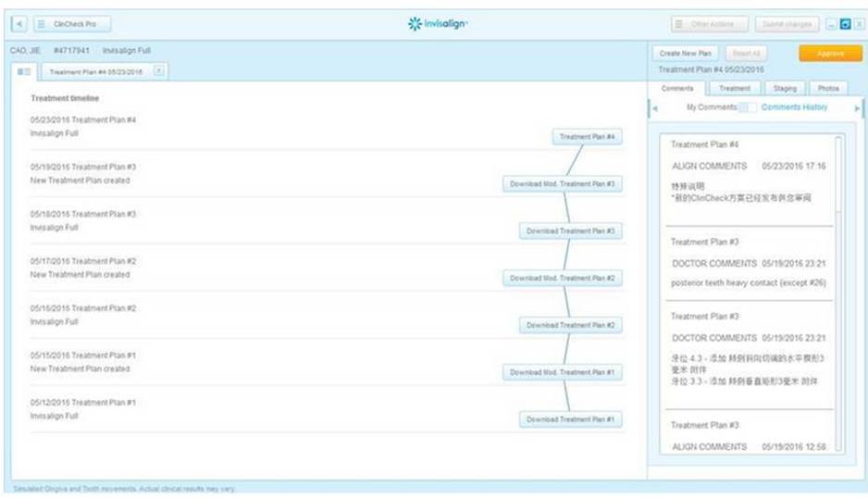
Task: Click Download Treatment Plan #2
Action: tap(570, 325)
